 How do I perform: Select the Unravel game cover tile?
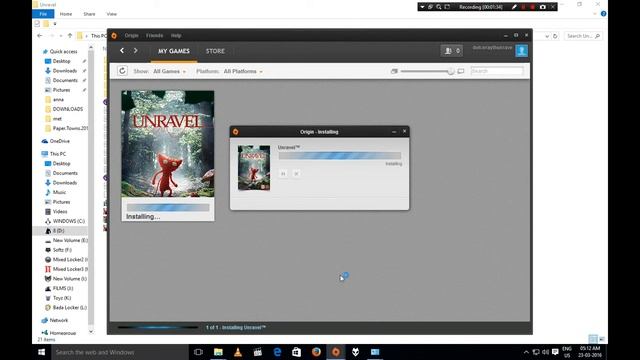(x=168, y=144)
